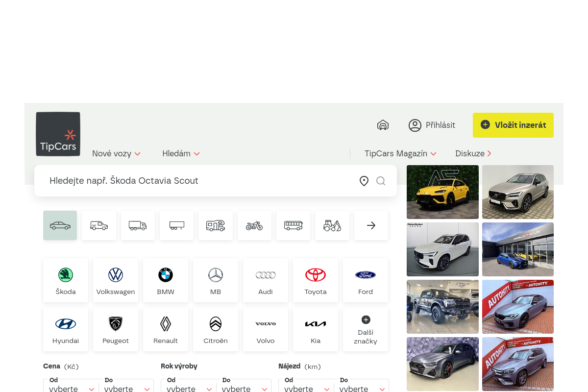Select the bus vehicle category
Viewport: 588px width, 392px height.
click(x=293, y=225)
